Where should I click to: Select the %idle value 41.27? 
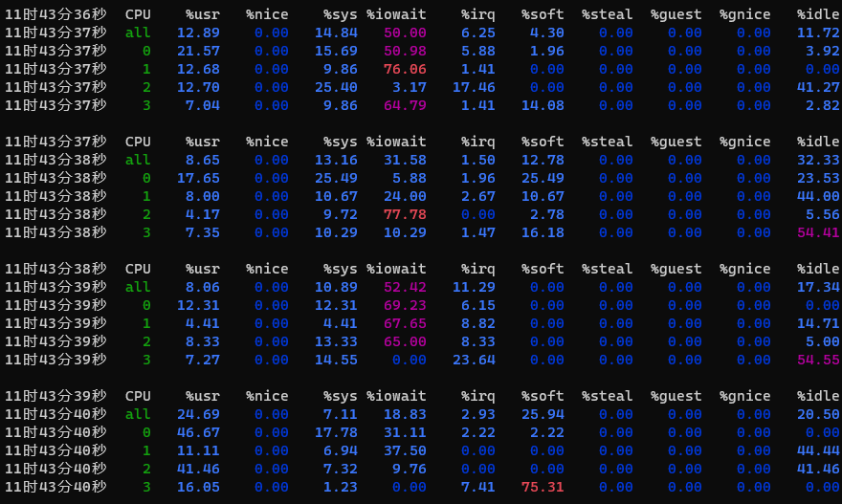(818, 87)
